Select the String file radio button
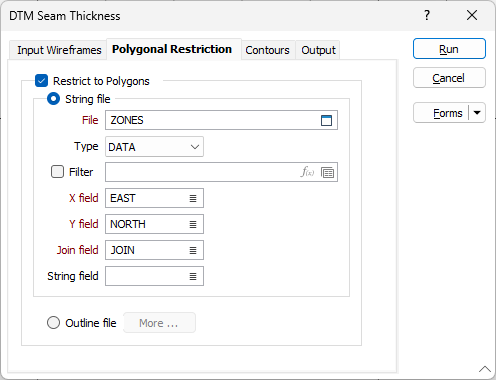496x380 pixels. click(53, 99)
